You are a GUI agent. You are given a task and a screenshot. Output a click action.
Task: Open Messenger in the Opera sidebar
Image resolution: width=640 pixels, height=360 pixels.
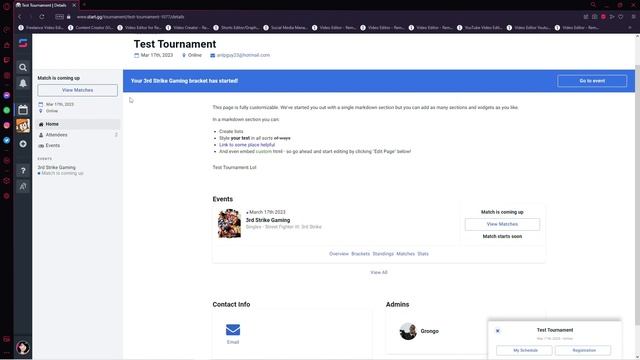click(x=7, y=95)
